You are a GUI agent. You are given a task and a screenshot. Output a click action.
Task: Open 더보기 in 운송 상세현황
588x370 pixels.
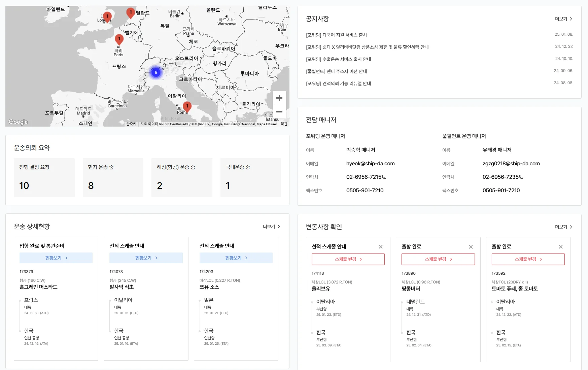coord(271,227)
